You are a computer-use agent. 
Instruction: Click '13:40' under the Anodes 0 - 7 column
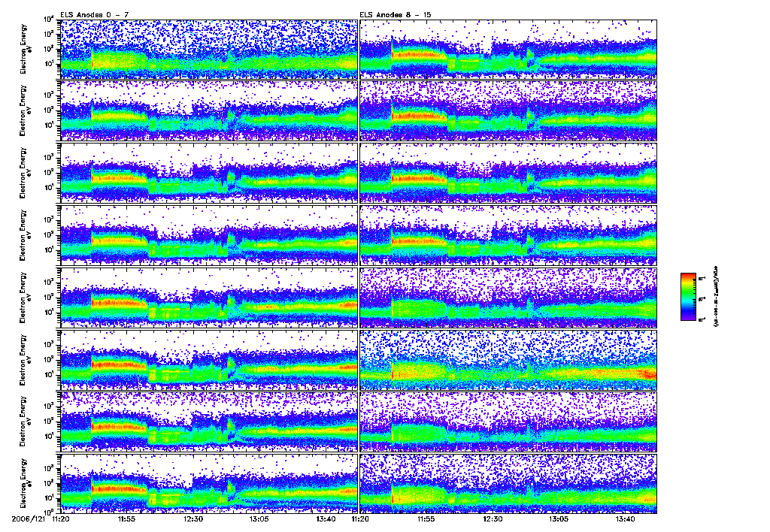[326, 518]
